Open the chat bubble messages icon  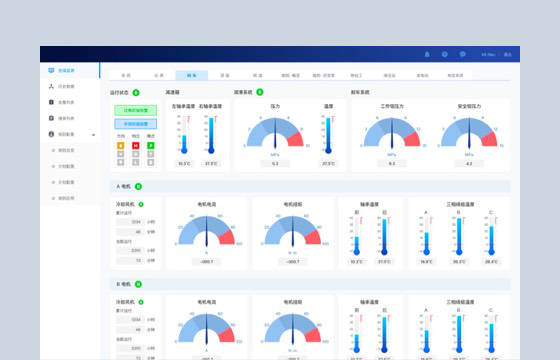coord(462,54)
